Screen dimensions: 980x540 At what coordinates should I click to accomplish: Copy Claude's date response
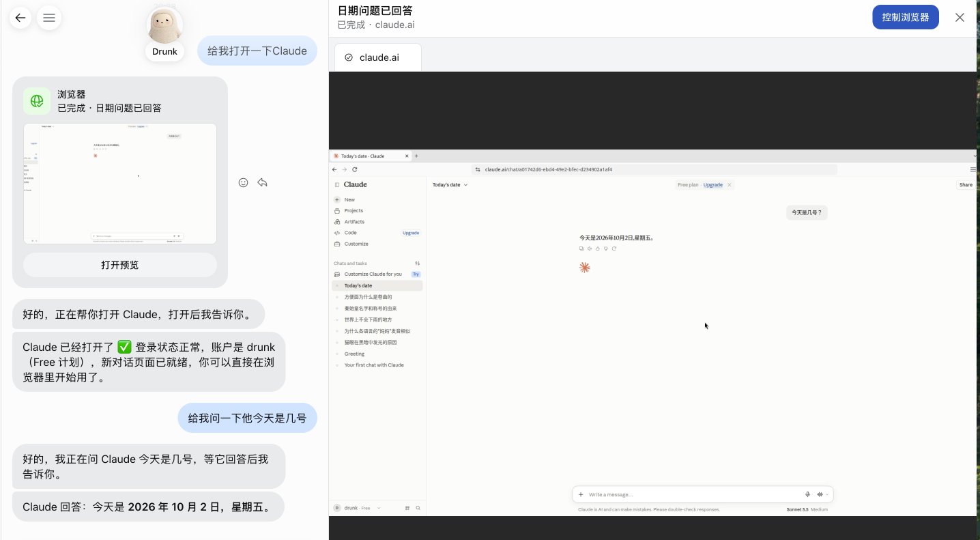coord(581,248)
